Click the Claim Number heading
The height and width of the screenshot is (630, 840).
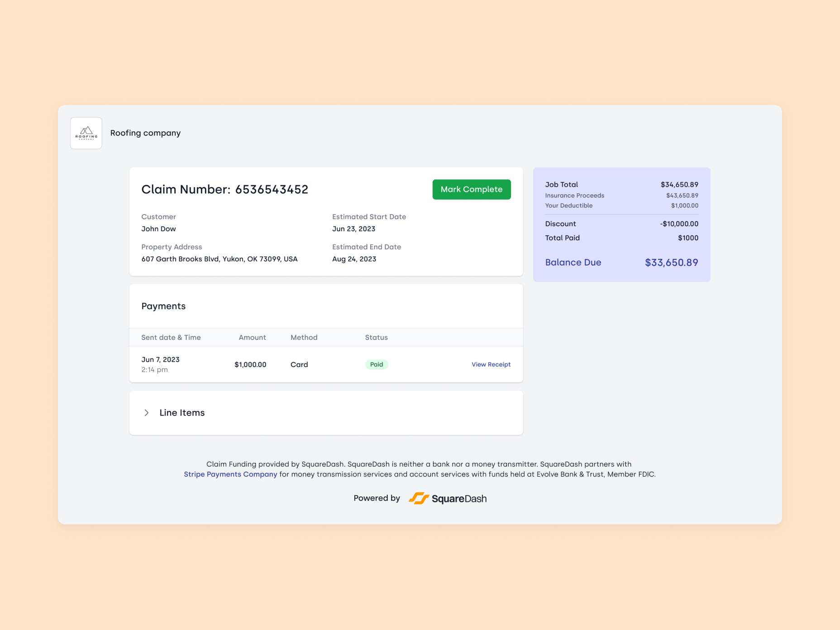click(x=225, y=189)
